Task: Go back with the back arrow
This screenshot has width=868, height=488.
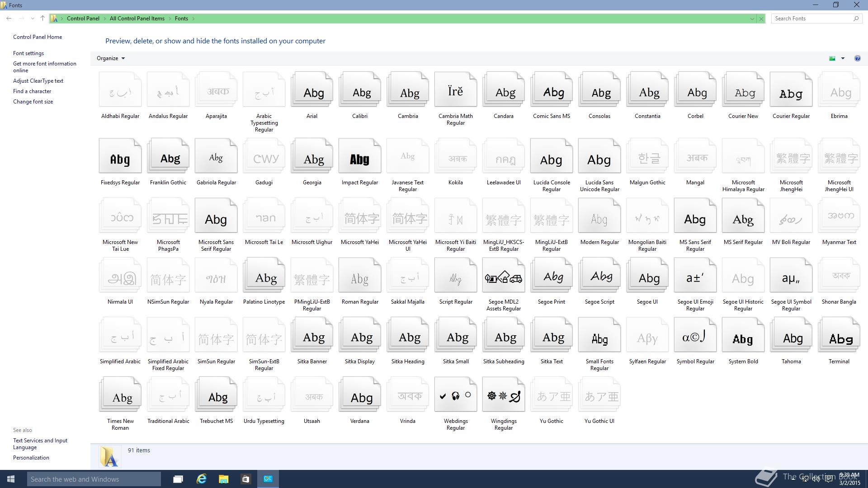Action: tap(9, 19)
